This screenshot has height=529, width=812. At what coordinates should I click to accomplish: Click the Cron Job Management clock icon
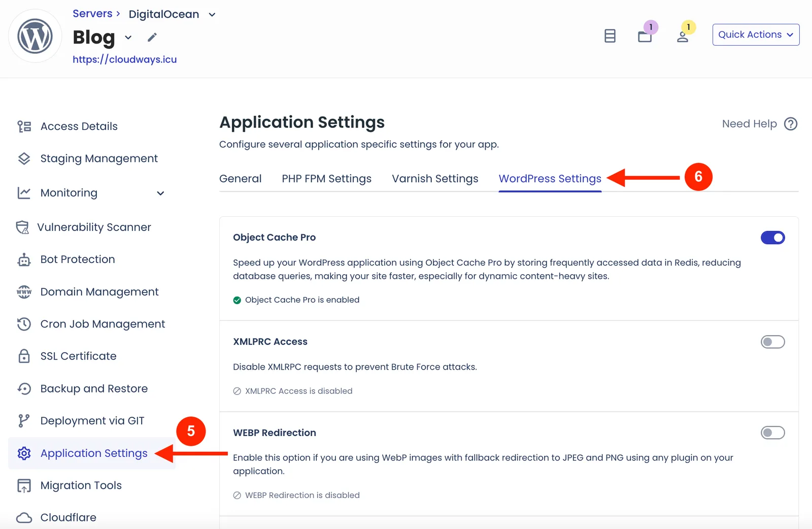click(24, 324)
